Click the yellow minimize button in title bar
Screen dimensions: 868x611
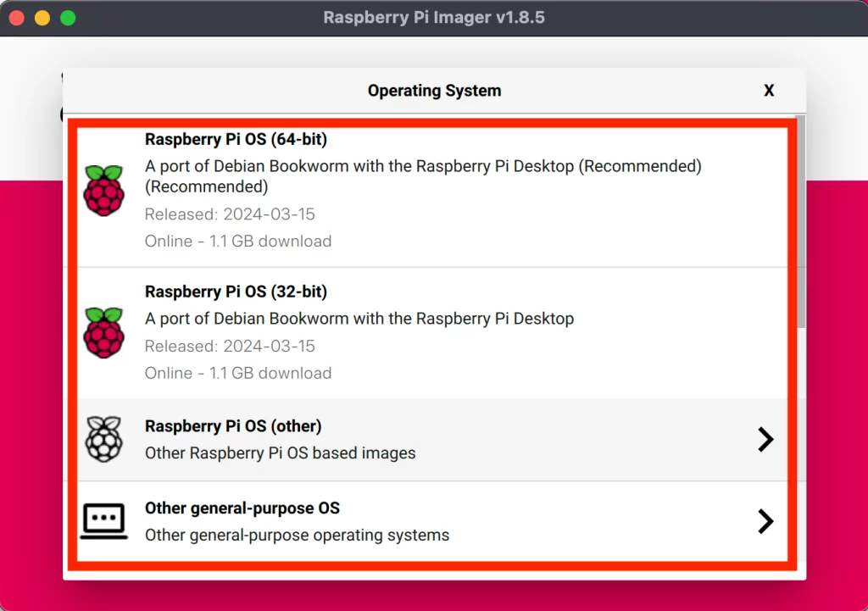pyautogui.click(x=42, y=18)
